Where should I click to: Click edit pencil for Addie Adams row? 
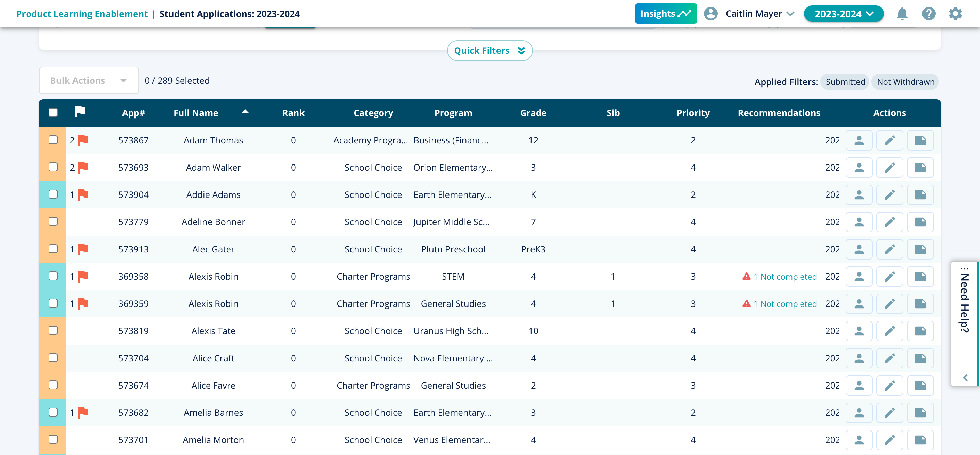coord(889,195)
